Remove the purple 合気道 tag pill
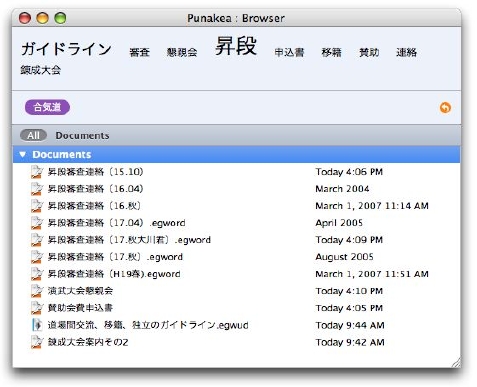Screen dimensions: 477x387 click(x=47, y=107)
